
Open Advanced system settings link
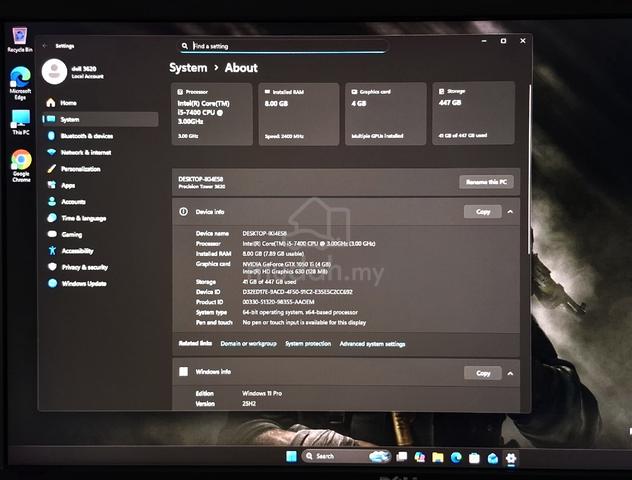pyautogui.click(x=372, y=344)
